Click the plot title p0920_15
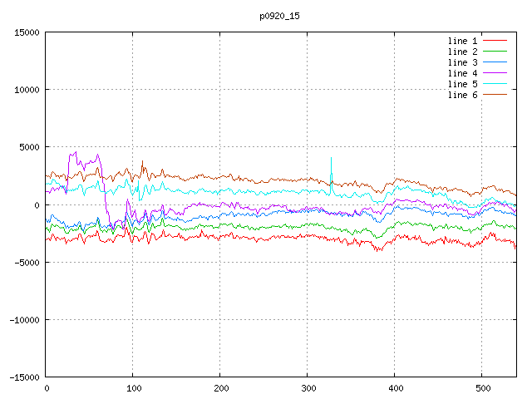Viewport: 532px width, 399px height. click(x=281, y=15)
